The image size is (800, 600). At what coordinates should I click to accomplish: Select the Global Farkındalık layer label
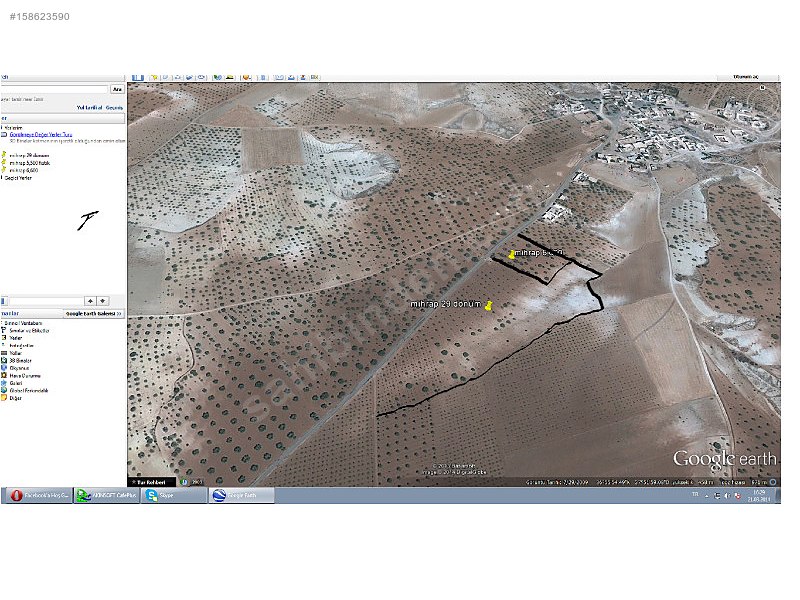point(29,390)
